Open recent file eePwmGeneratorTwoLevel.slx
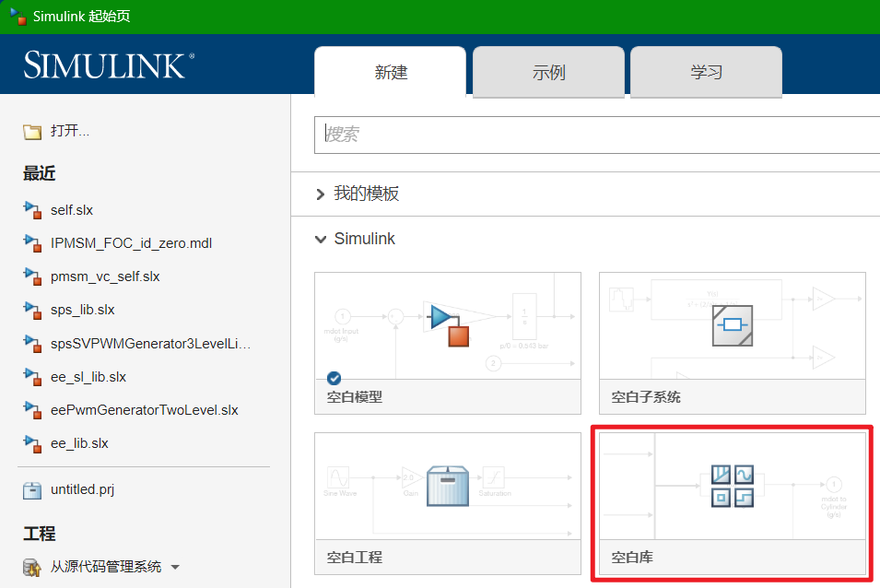The image size is (880, 588). (x=145, y=410)
